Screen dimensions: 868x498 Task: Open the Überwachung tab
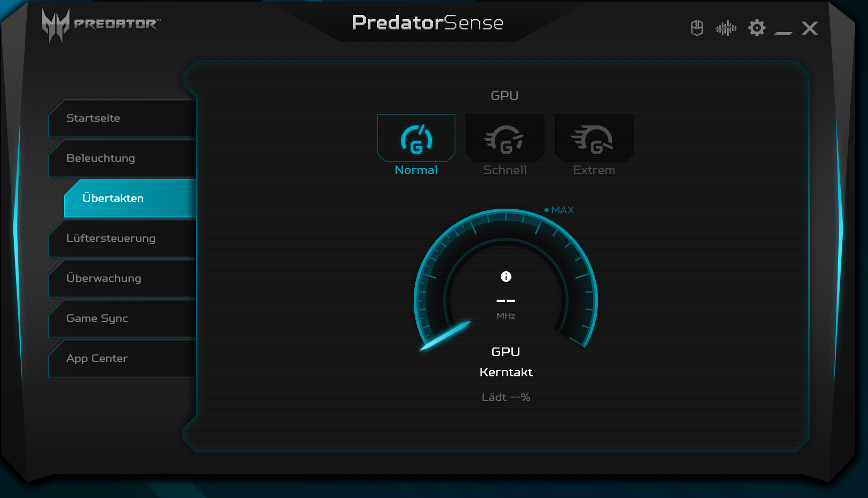[122, 278]
